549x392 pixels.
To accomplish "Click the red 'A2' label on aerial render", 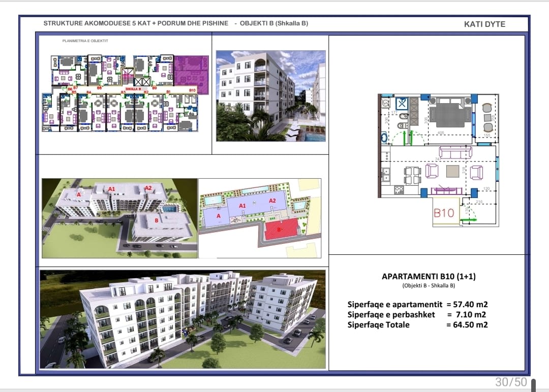I will (x=148, y=188).
